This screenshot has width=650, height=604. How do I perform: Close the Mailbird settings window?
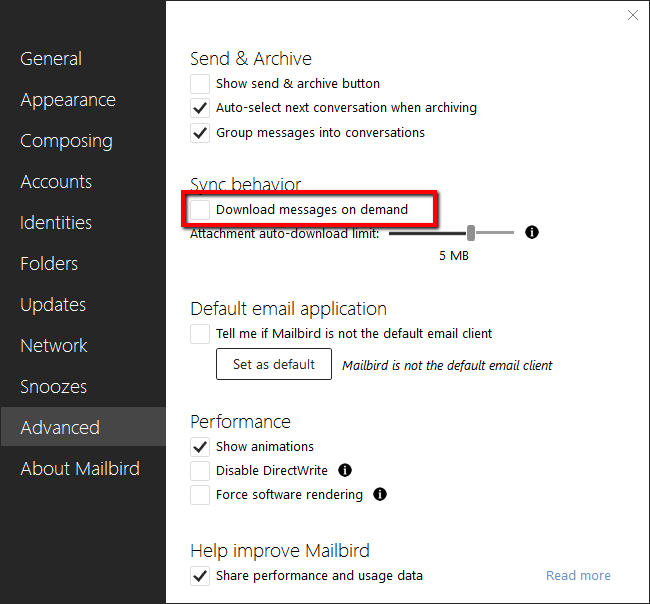633,15
